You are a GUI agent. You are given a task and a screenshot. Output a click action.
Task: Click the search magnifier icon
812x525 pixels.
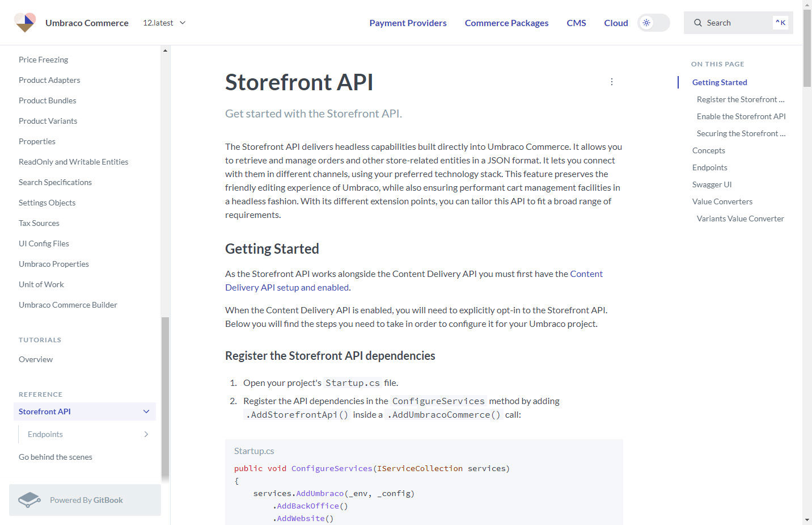click(x=698, y=23)
